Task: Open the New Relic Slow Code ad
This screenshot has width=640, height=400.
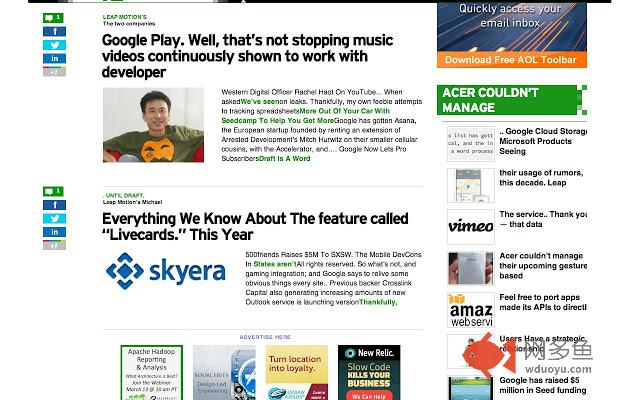Action: click(x=369, y=372)
